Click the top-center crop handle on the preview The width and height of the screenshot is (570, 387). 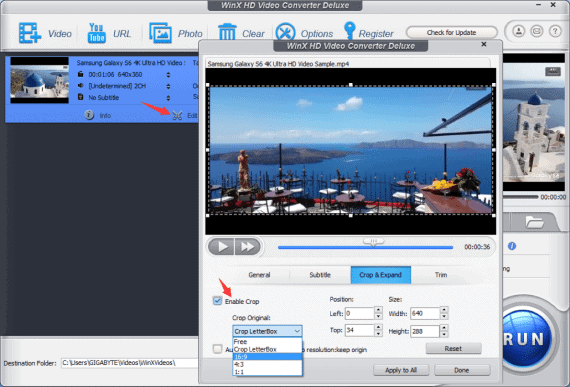coord(351,85)
